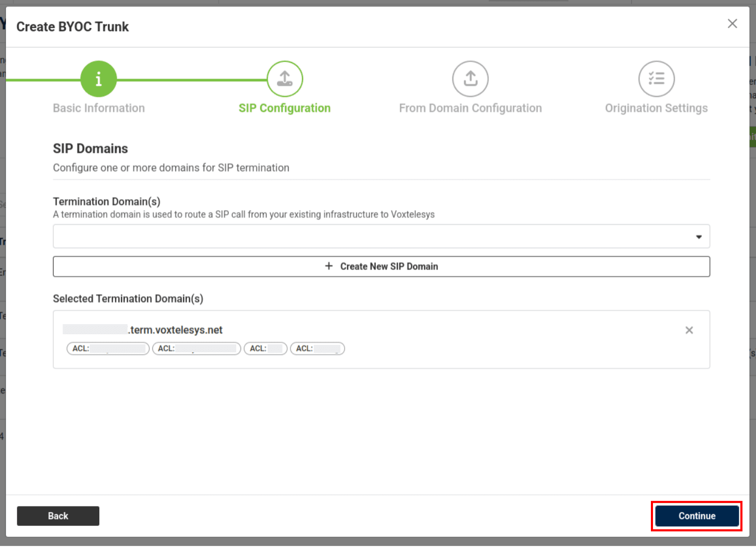This screenshot has width=756, height=547.
Task: Click the Create New SIP Domain text
Action: (389, 266)
